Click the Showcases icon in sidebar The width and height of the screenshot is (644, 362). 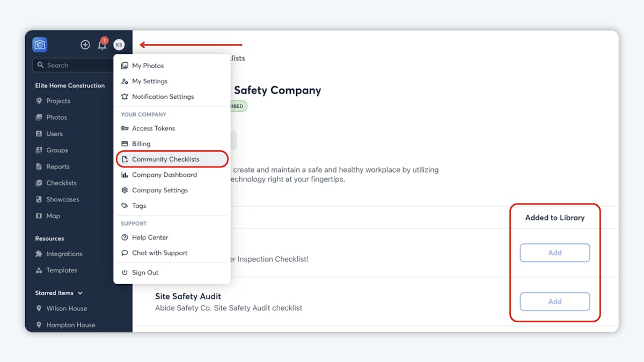pos(39,199)
